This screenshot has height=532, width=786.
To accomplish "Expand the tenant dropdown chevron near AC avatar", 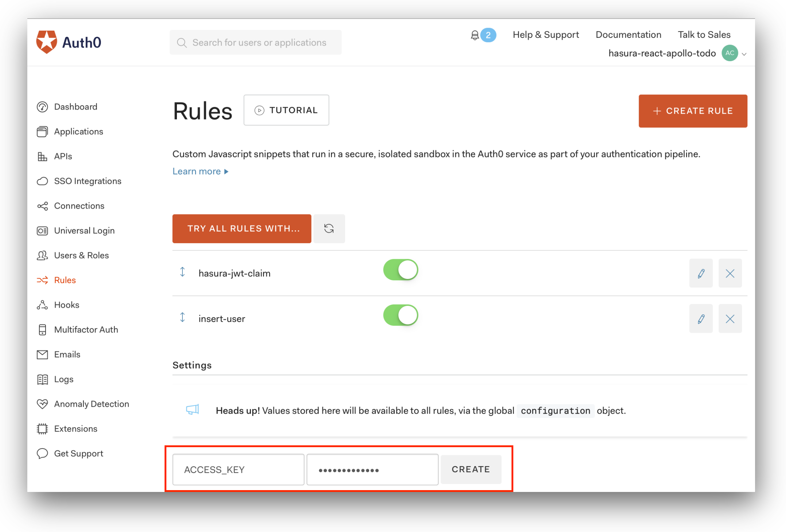I will point(744,54).
